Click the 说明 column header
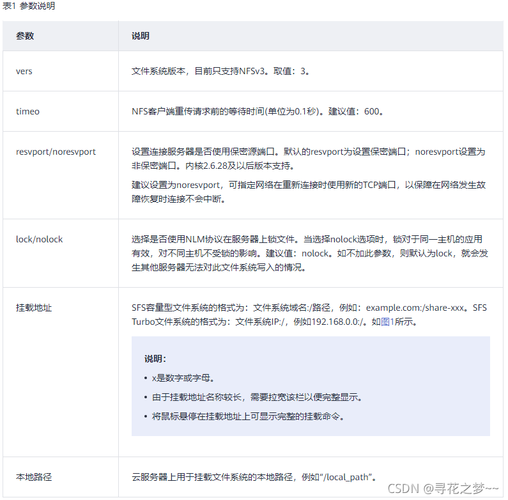This screenshot has height=500, width=508. [x=140, y=36]
